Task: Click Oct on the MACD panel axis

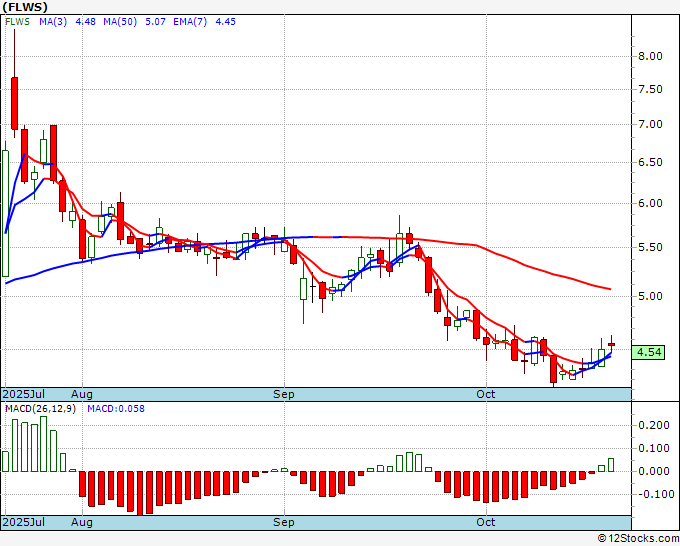Action: click(485, 522)
